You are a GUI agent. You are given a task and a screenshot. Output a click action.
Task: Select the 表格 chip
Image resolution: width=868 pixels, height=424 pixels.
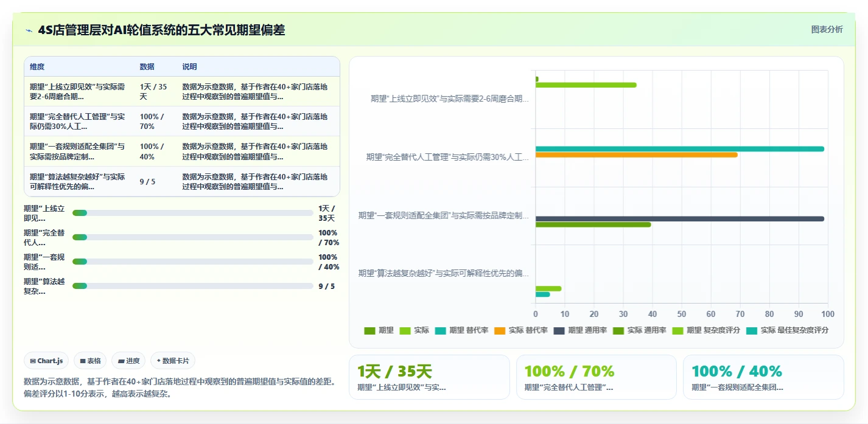90,361
